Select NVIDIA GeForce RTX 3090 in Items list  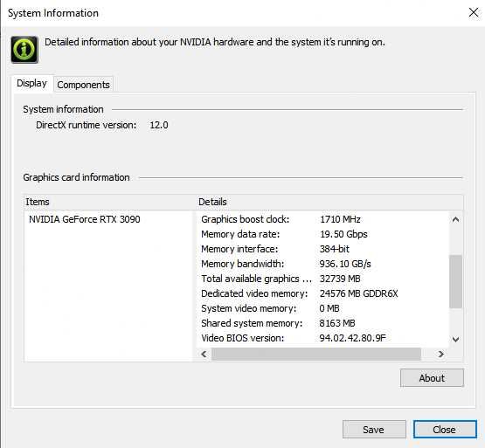[x=85, y=219]
